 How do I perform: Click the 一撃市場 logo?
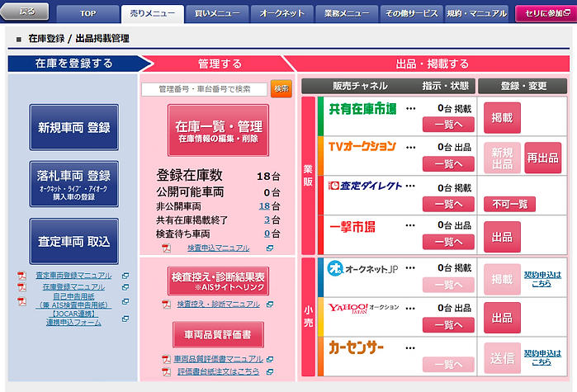tap(352, 226)
